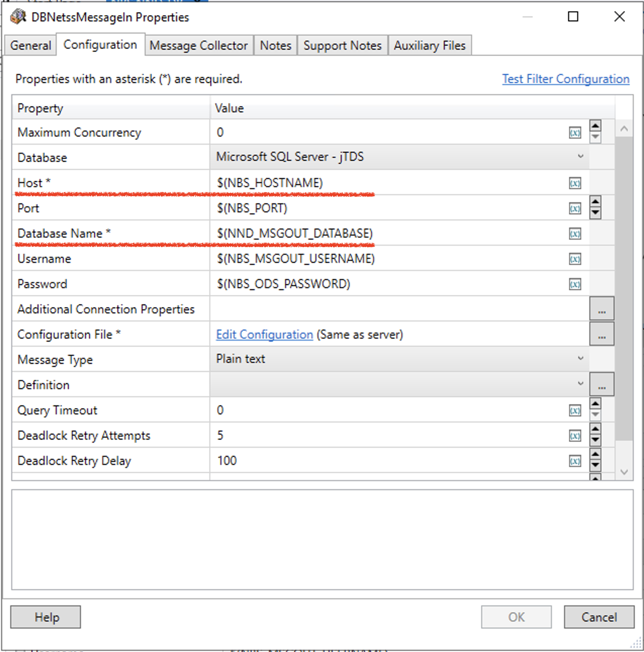
Task: Switch to the Support Notes tab
Action: pos(342,45)
